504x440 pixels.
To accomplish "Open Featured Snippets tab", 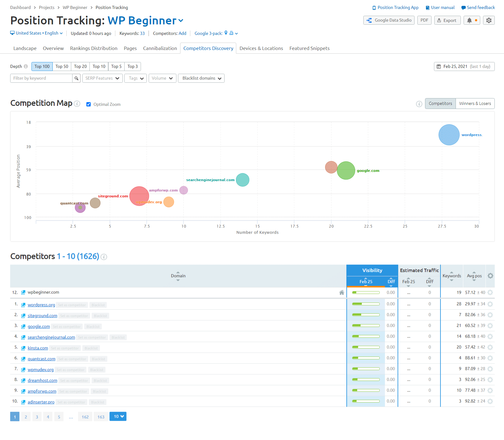I will click(309, 48).
